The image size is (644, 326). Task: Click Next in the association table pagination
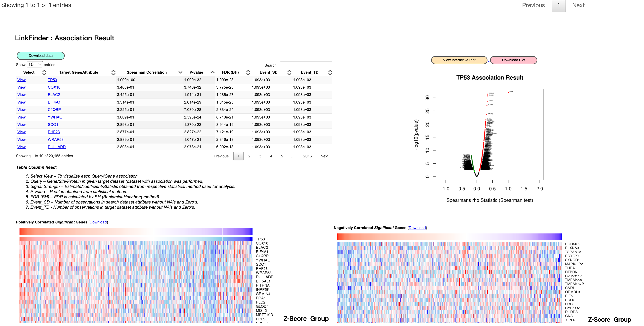coord(324,156)
